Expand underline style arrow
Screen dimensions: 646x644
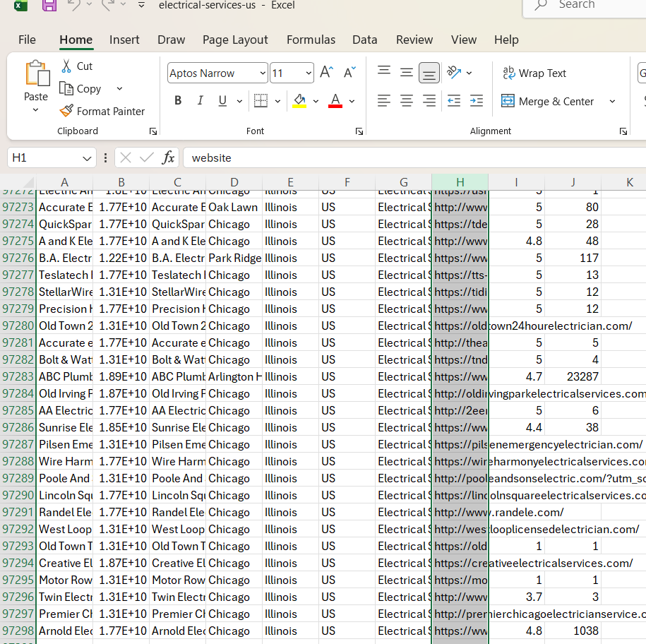pyautogui.click(x=239, y=101)
